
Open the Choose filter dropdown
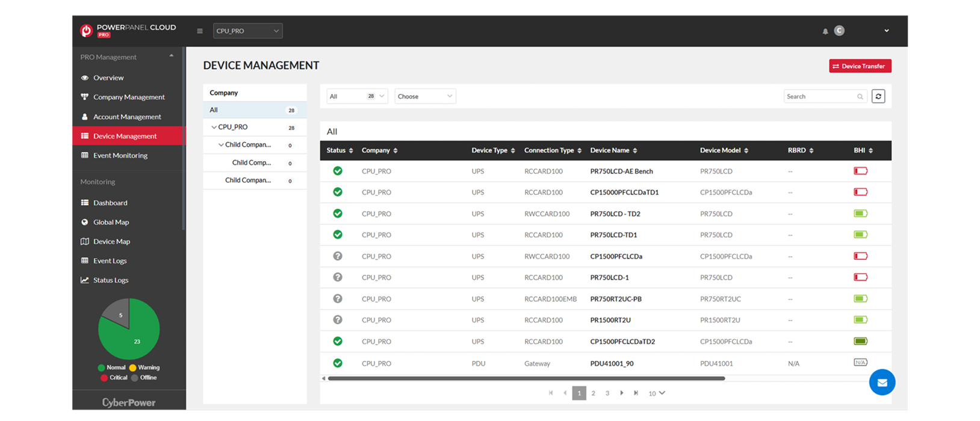point(425,96)
